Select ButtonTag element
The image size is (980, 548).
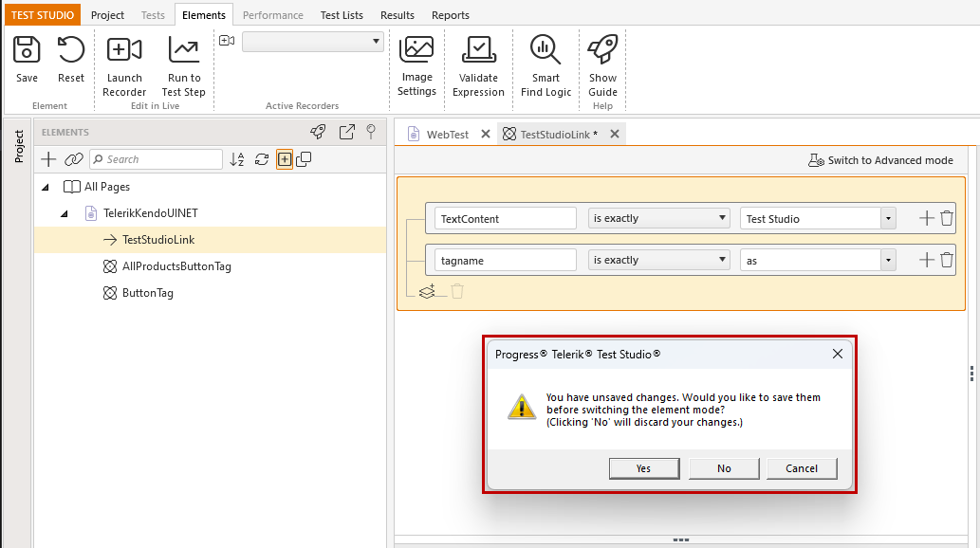click(147, 293)
